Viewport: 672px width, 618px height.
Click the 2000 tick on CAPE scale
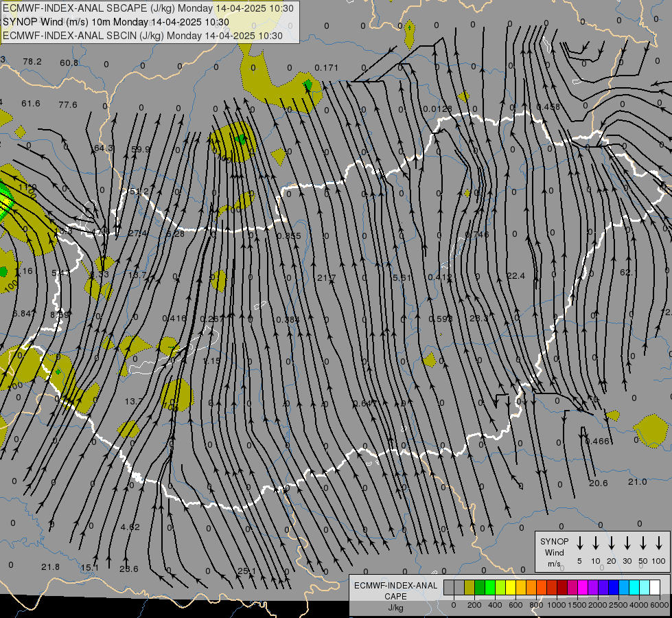[597, 605]
